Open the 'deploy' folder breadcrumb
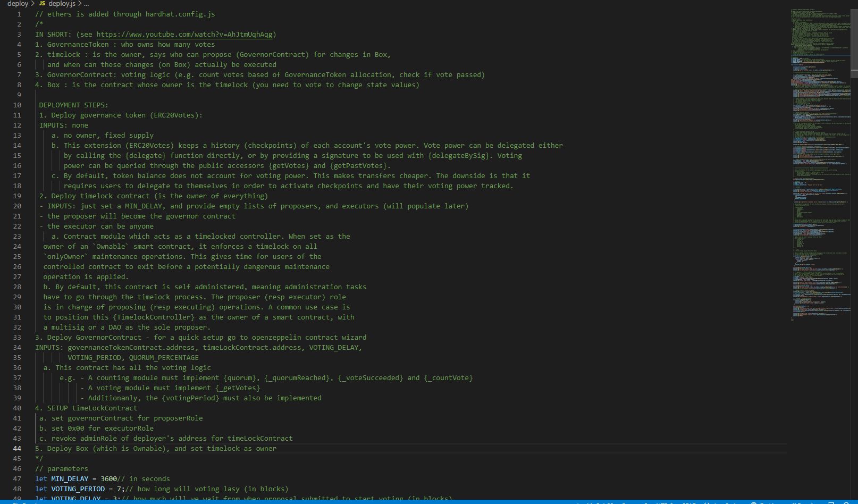Viewport: 858px width, 504px height. pyautogui.click(x=18, y=4)
